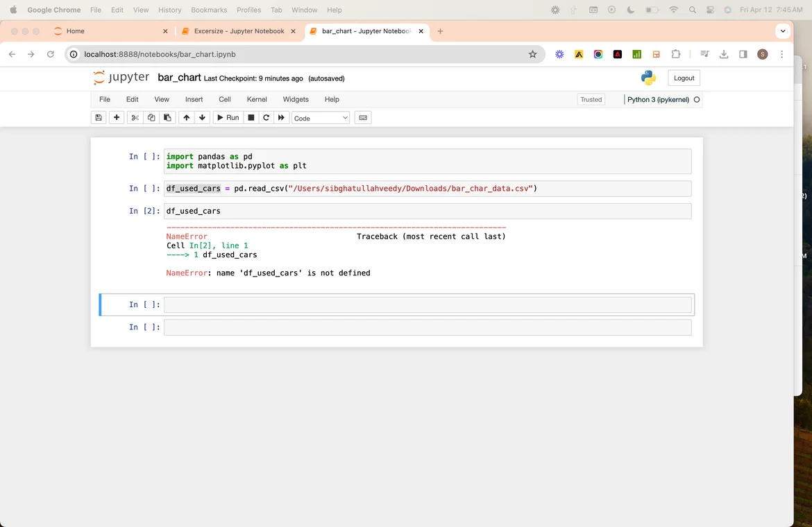812x527 pixels.
Task: Click the empty selected code cell input
Action: [x=427, y=304]
